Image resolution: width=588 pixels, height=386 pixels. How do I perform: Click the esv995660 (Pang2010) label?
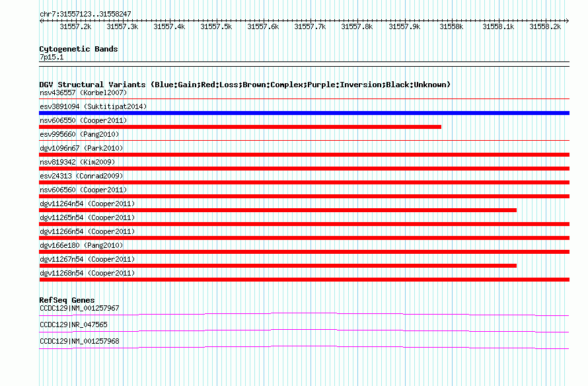point(79,134)
